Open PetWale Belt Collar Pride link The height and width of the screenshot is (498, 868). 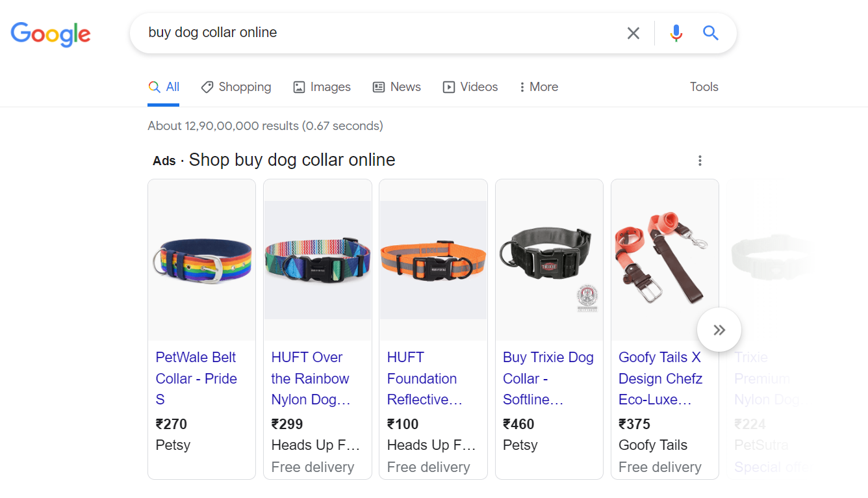196,378
